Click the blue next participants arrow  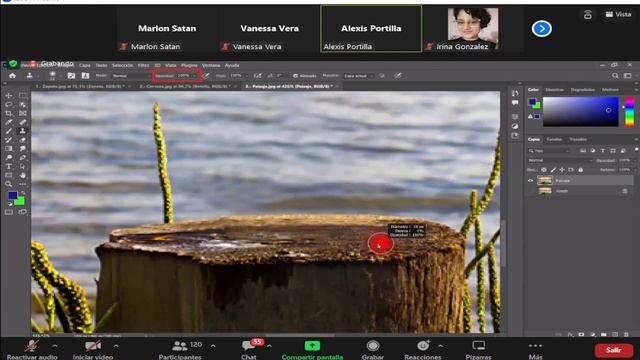point(542,29)
